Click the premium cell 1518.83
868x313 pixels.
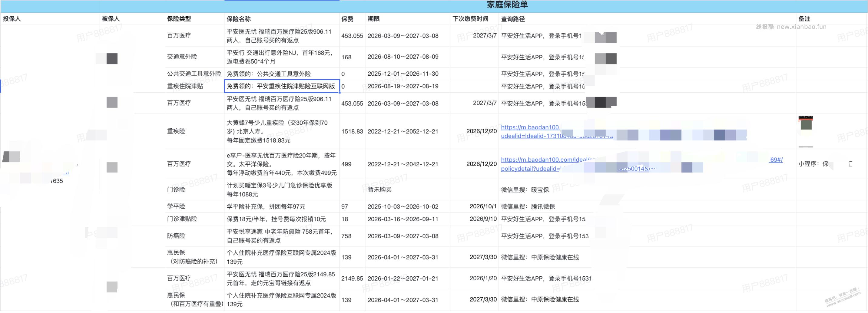pos(352,131)
